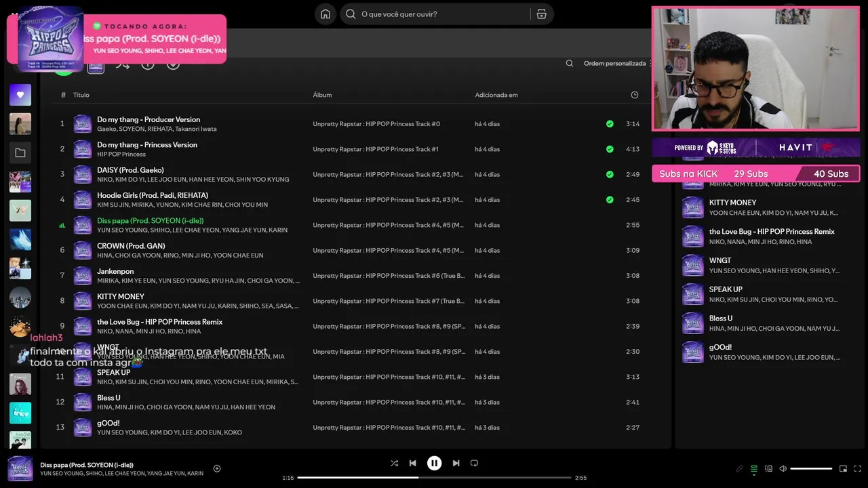Toggle saved checkmark for Do my thang - Princess Version

610,149
